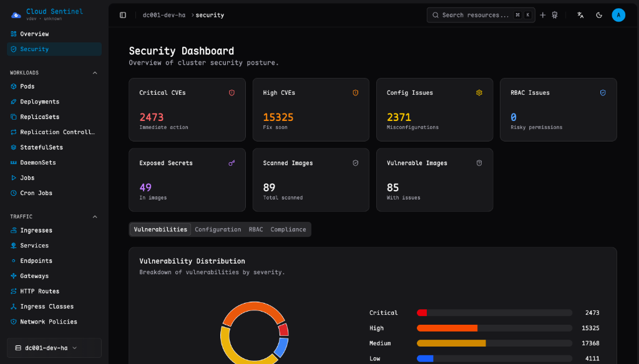Click the search resources input field

point(480,14)
